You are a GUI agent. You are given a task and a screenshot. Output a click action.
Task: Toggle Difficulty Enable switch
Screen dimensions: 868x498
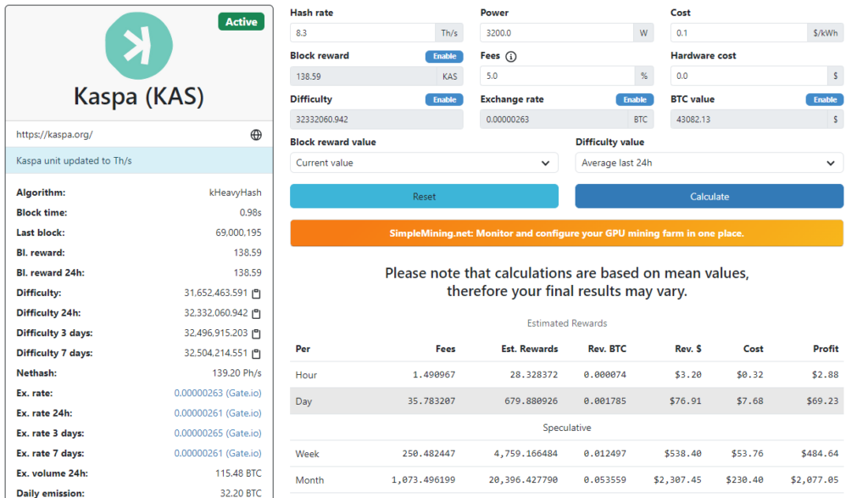pos(444,100)
